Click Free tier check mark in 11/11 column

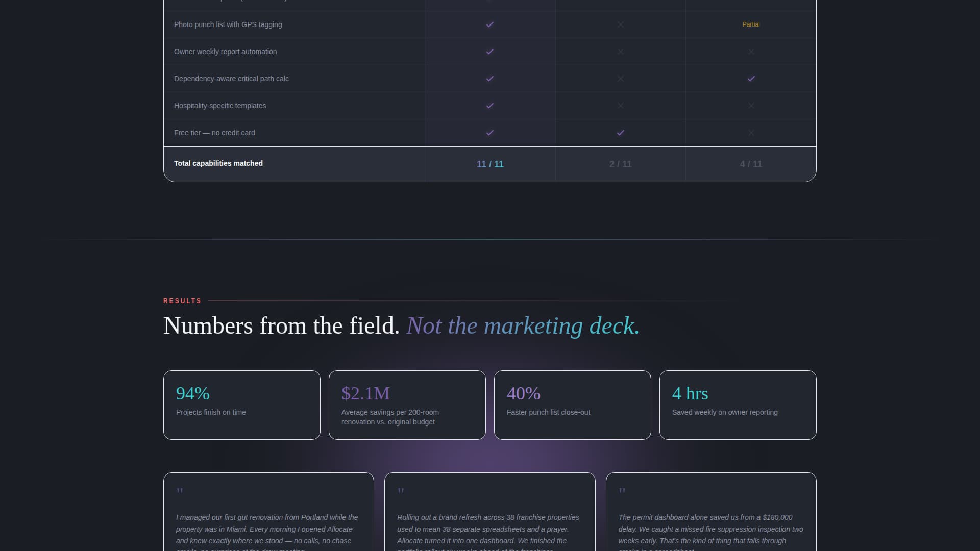(x=490, y=133)
